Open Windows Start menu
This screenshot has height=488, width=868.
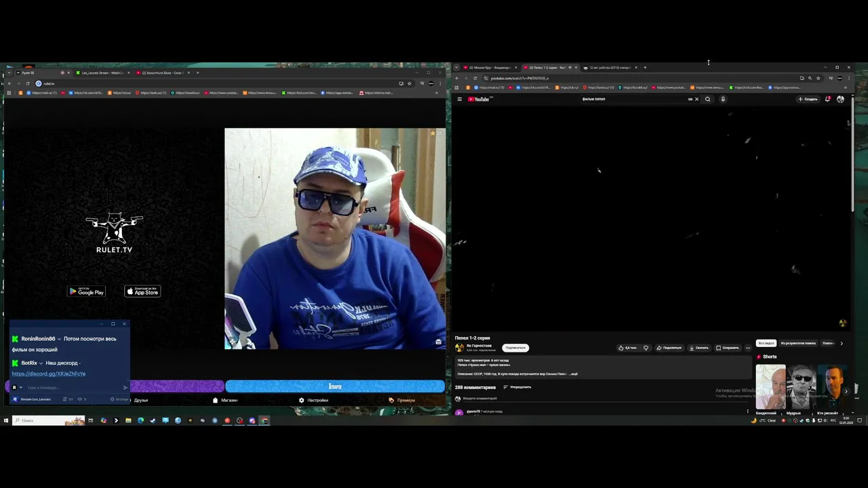point(6,420)
